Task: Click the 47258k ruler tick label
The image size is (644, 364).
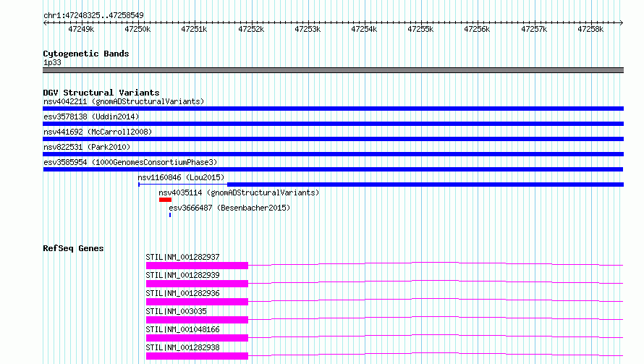Action: click(590, 29)
